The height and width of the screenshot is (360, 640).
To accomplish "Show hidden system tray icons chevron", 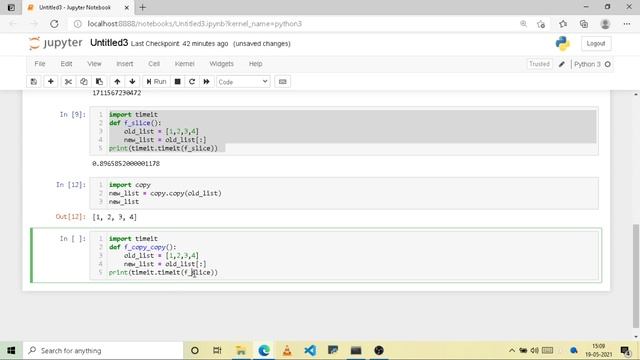I will pyautogui.click(x=511, y=351).
